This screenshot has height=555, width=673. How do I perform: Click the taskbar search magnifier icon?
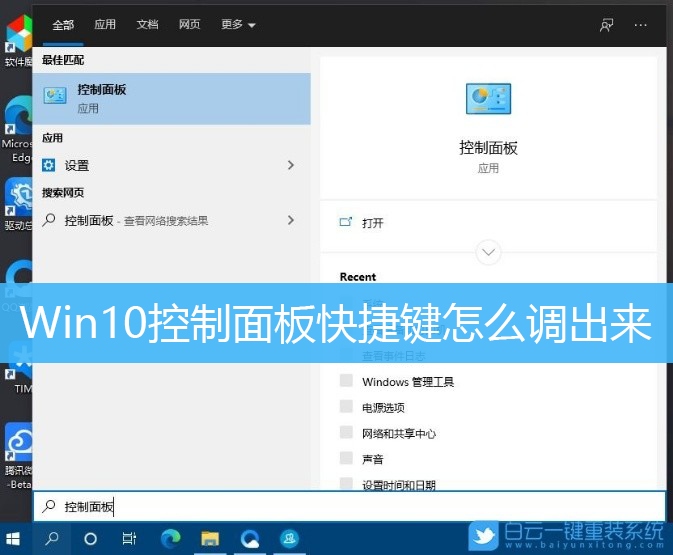[51, 538]
